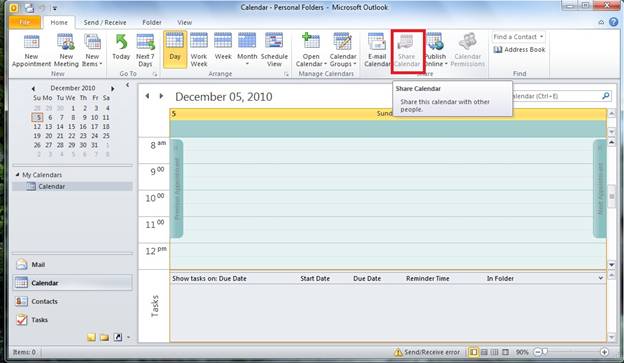Viewport: 624px width, 363px height.
Task: Click the Find a Contact box
Action: point(519,37)
